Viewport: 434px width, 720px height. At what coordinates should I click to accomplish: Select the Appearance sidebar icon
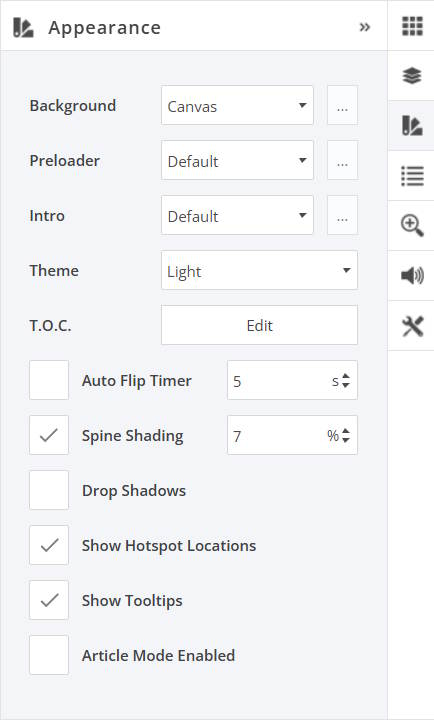coord(411,125)
